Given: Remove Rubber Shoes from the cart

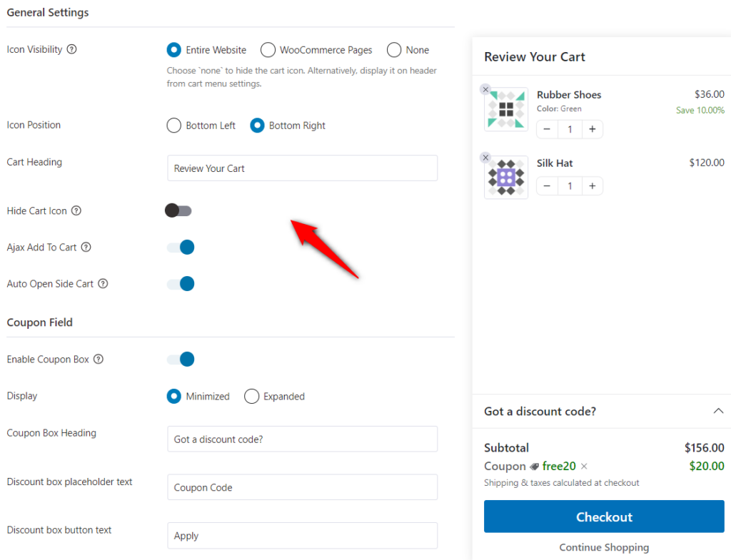Looking at the screenshot, I should click(485, 89).
